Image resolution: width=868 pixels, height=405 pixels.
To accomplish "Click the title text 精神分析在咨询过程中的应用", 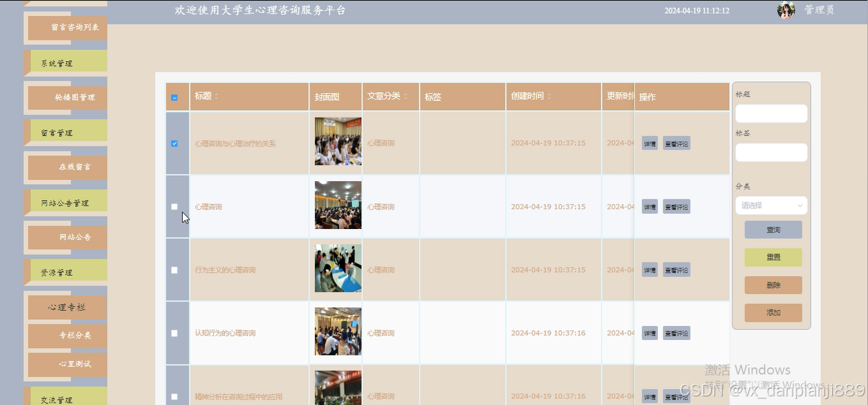I will (239, 397).
